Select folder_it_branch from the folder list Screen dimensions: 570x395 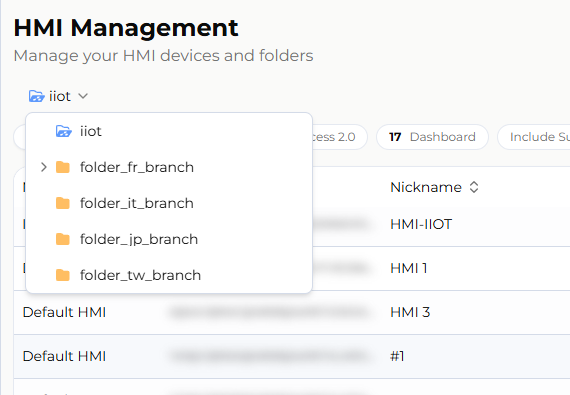click(169, 203)
